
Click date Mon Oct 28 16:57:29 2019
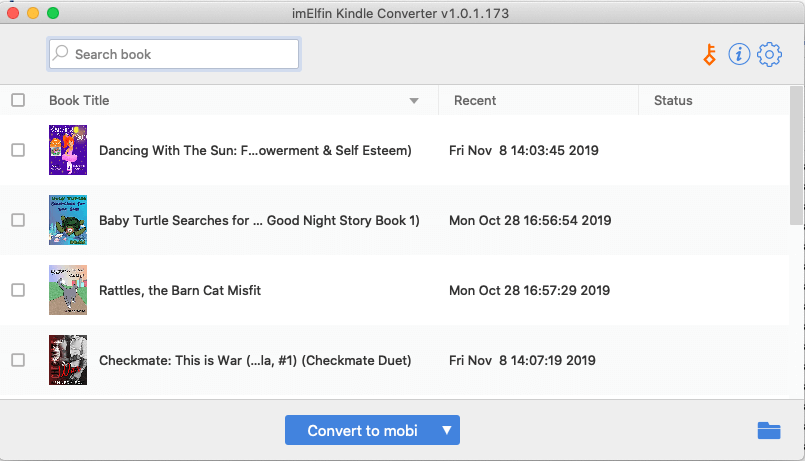[529, 291]
